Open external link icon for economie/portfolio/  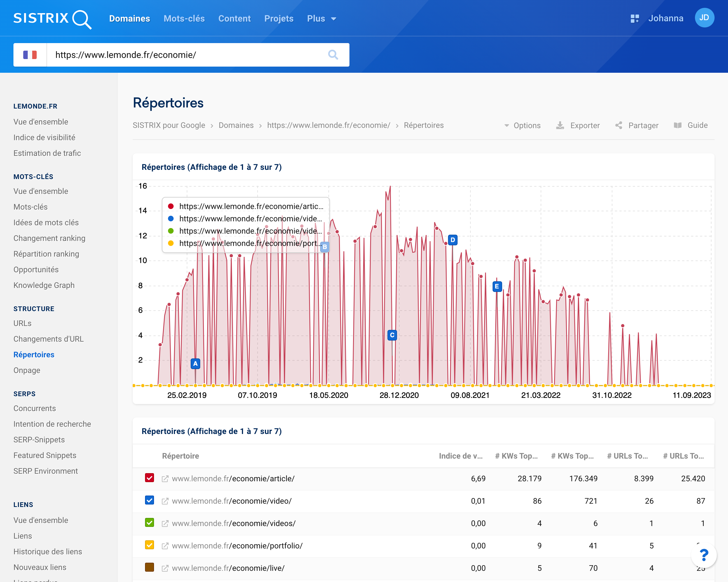tap(165, 546)
